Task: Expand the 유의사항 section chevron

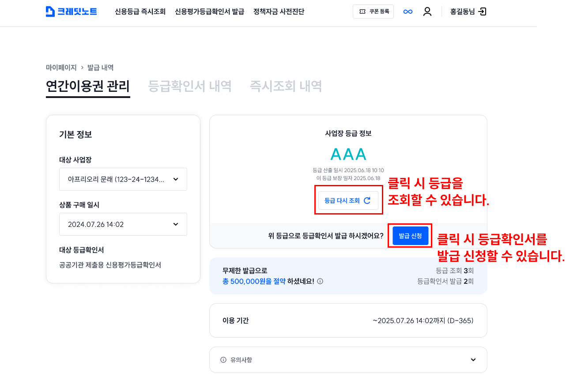Action: pos(473,360)
